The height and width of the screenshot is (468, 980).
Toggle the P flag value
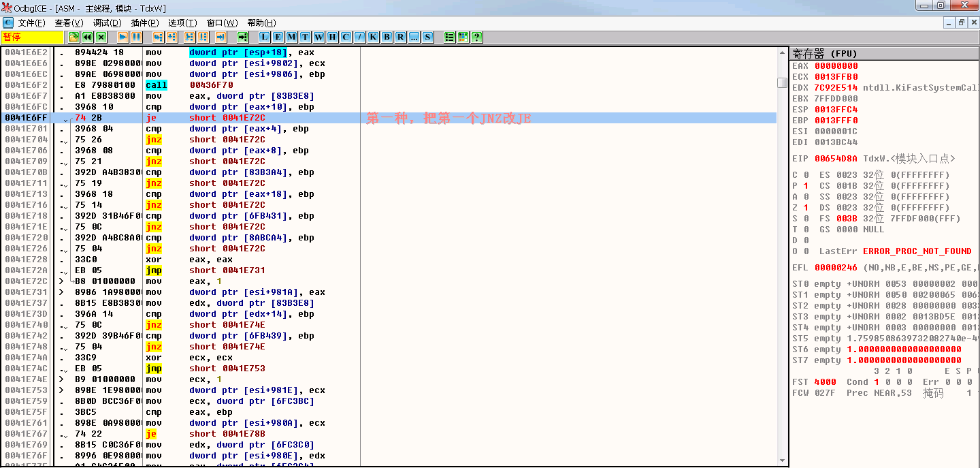806,186
